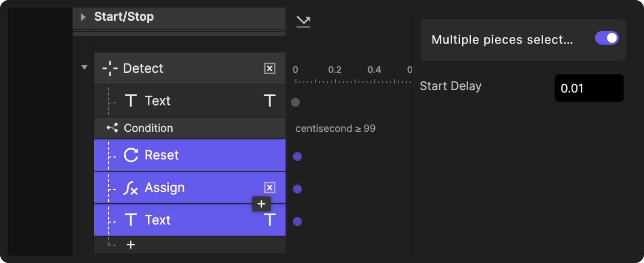Click the Detect trigger crosshair icon
The image size is (644, 263).
click(110, 69)
